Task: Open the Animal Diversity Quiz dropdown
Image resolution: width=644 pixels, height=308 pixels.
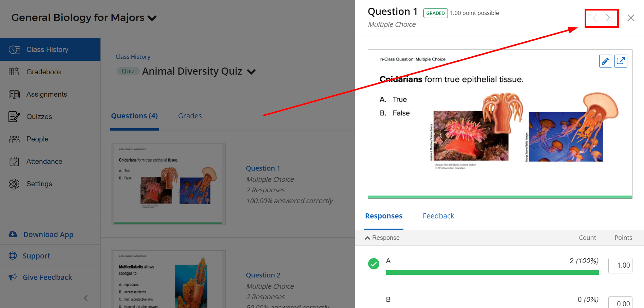Action: (x=251, y=72)
